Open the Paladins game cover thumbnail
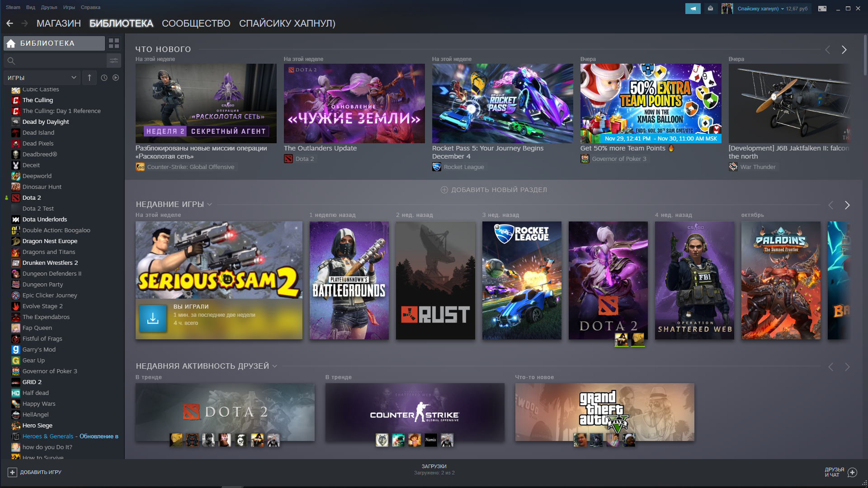The width and height of the screenshot is (868, 488). coord(781,281)
